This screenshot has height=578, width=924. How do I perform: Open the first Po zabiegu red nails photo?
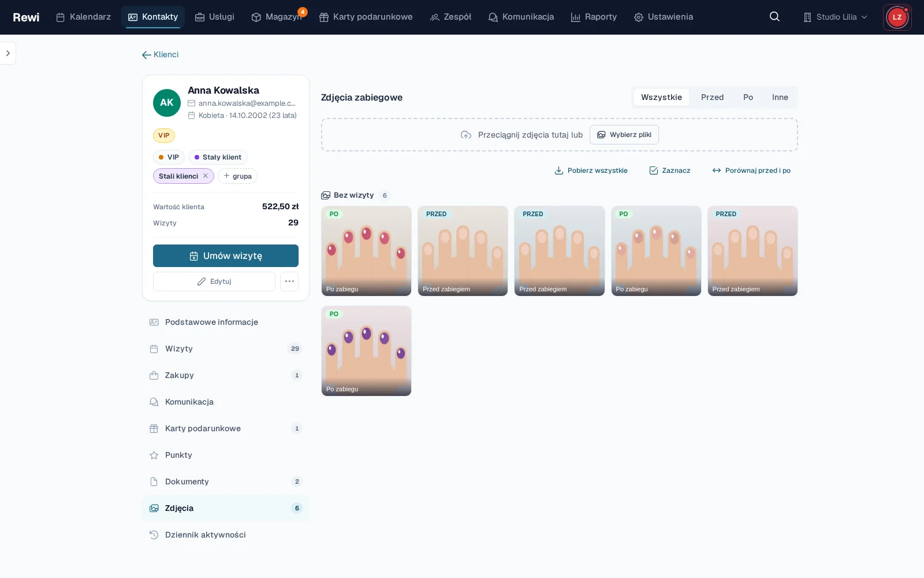[366, 251]
